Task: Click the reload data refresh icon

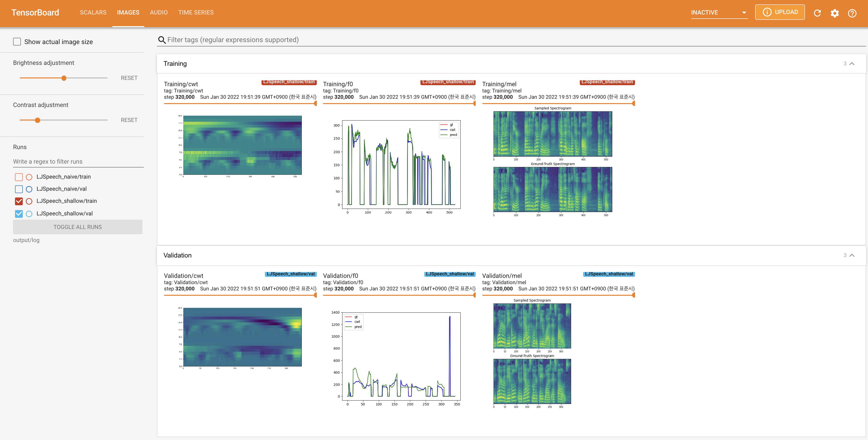Action: pyautogui.click(x=817, y=13)
